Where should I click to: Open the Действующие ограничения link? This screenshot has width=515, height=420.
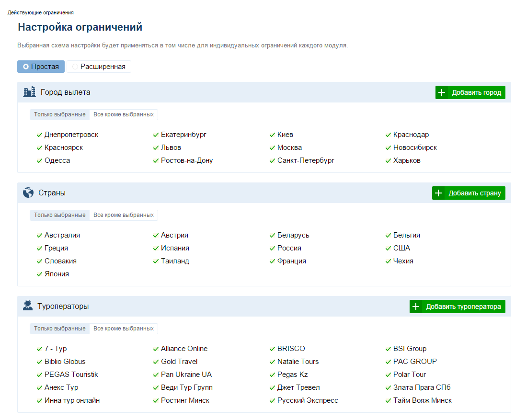coord(40,12)
